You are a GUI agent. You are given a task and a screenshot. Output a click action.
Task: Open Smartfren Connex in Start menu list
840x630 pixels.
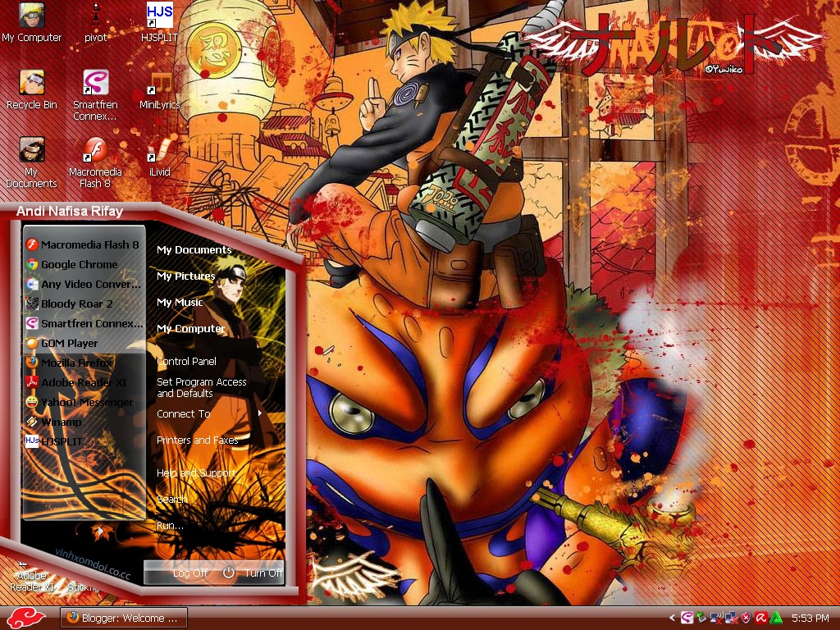[x=84, y=323]
